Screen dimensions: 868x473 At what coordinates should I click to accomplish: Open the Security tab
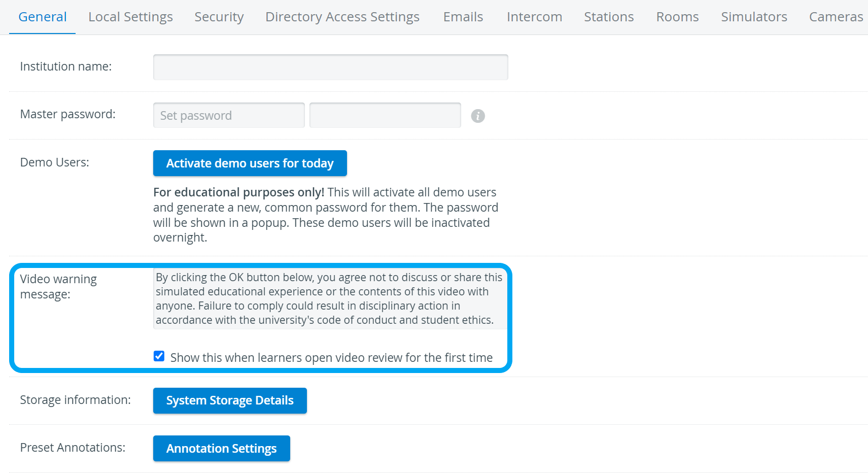[x=219, y=17]
